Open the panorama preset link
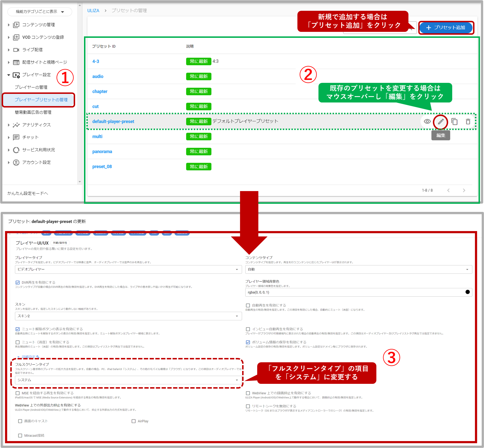The width and height of the screenshot is (484, 448). click(x=102, y=152)
